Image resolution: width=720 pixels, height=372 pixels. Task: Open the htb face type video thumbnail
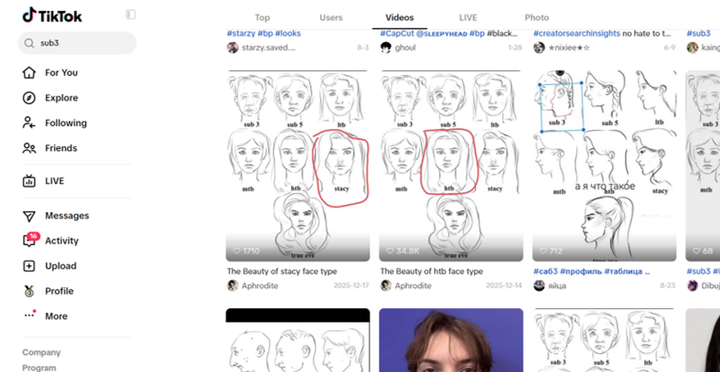tap(451, 165)
